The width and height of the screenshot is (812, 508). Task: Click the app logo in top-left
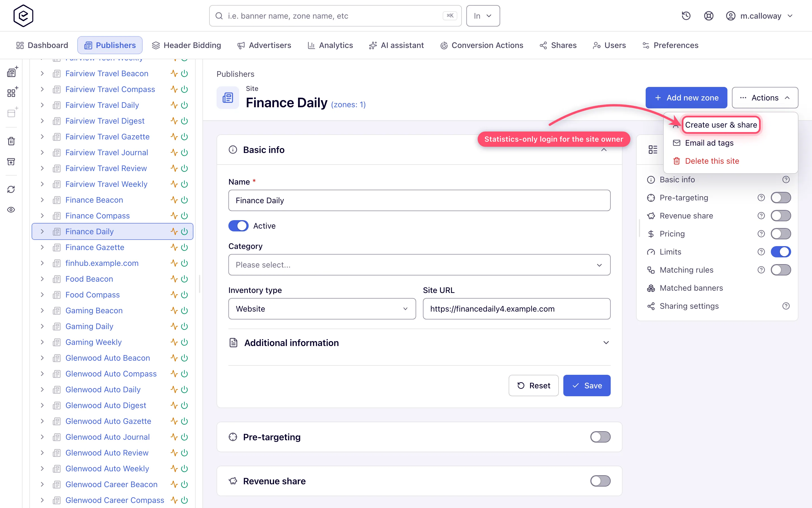(x=23, y=16)
